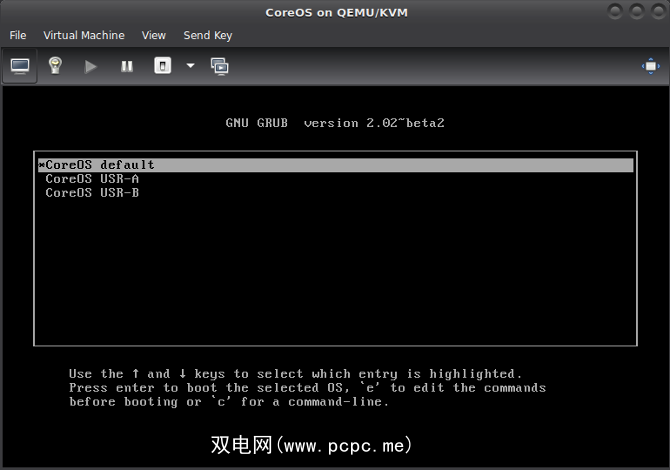
Task: Select the CoreOS USR-B boot entry
Action: point(335,193)
